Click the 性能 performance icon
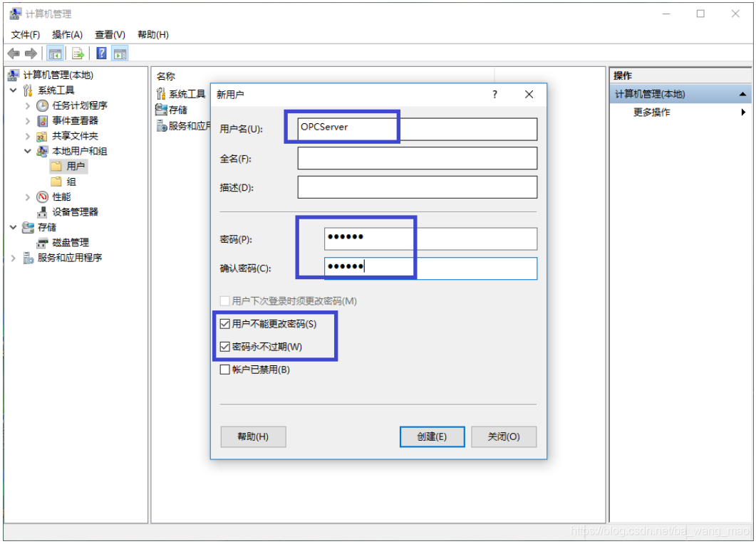 click(43, 197)
